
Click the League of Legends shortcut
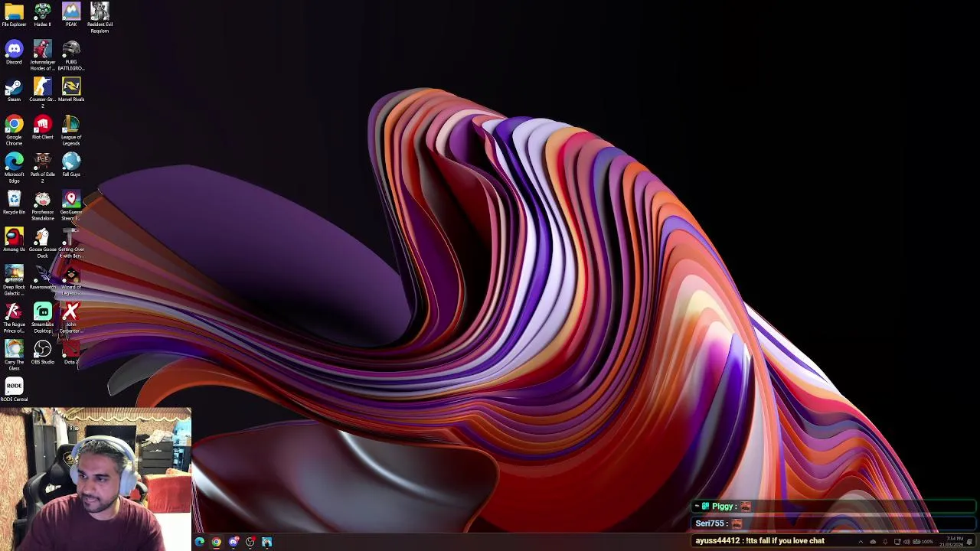[x=71, y=130]
